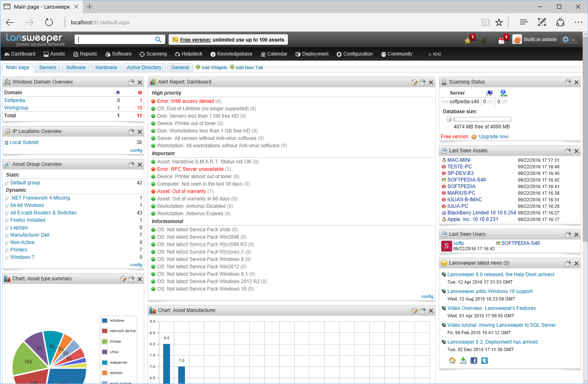Click the search magnifier icon
588x384 pixels.
coord(158,40)
